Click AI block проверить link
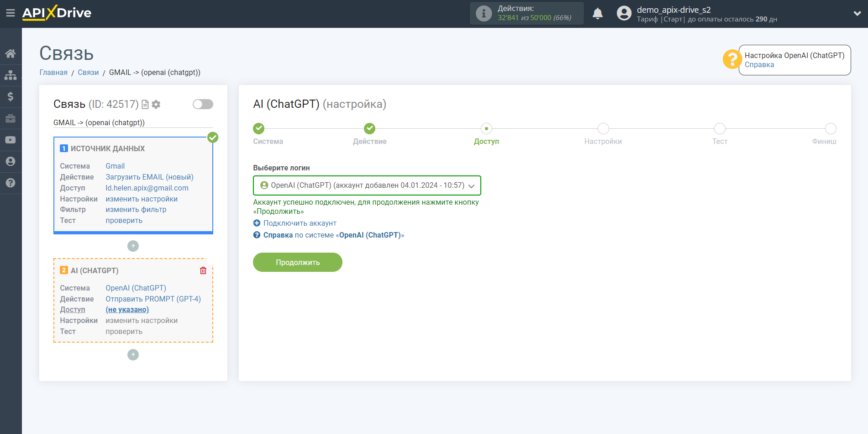The width and height of the screenshot is (868, 434). (x=124, y=332)
